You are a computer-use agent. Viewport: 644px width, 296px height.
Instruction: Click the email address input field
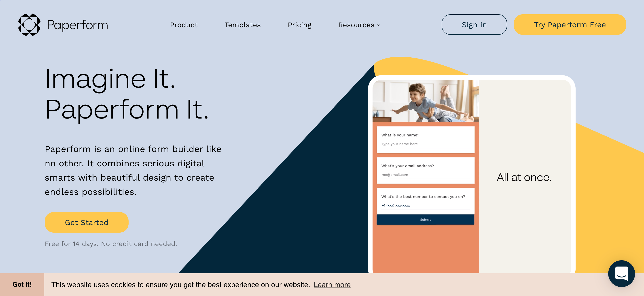coord(425,175)
